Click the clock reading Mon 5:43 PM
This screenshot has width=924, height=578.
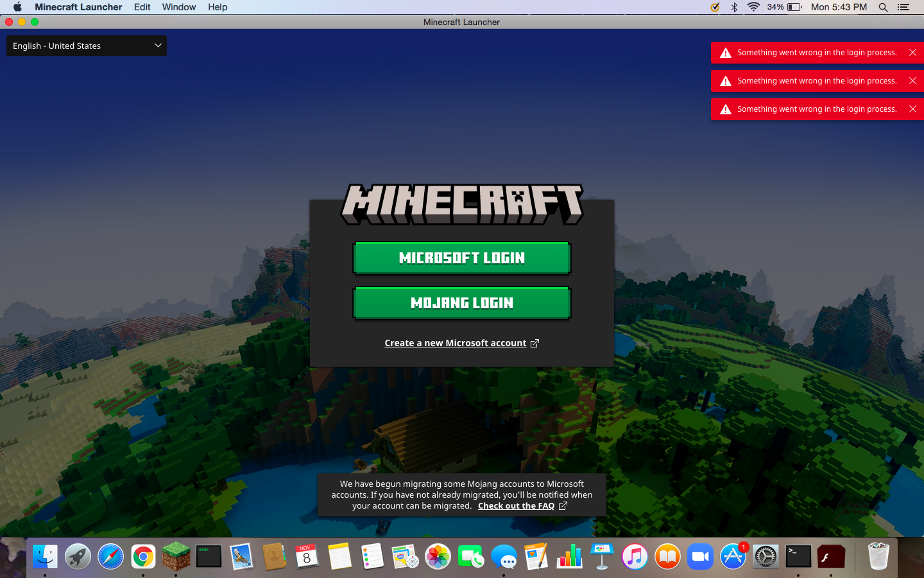(x=839, y=7)
